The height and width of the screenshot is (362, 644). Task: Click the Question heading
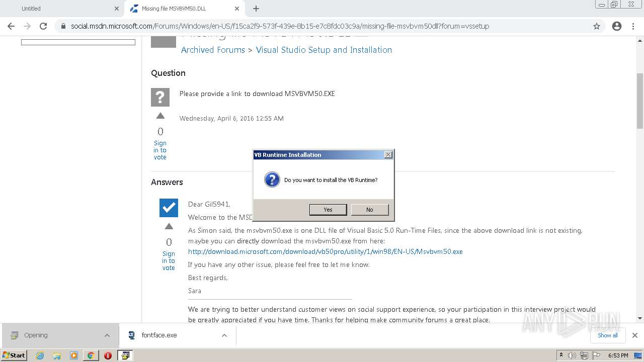168,73
